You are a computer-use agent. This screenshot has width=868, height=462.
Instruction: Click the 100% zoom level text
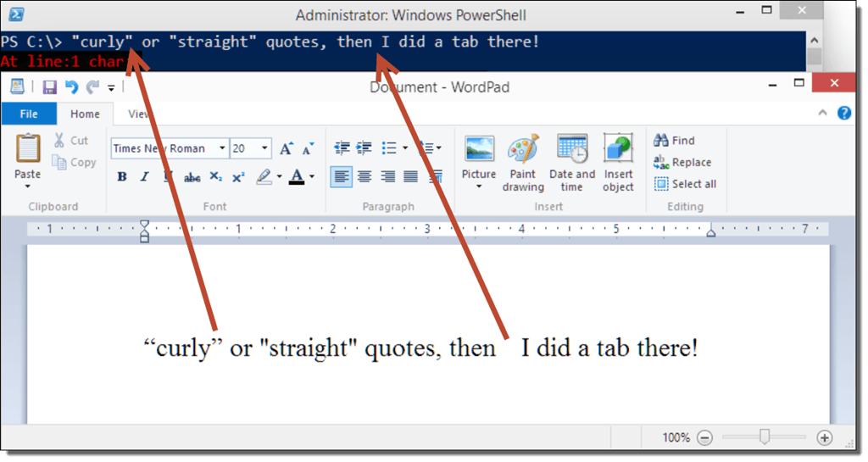click(676, 437)
